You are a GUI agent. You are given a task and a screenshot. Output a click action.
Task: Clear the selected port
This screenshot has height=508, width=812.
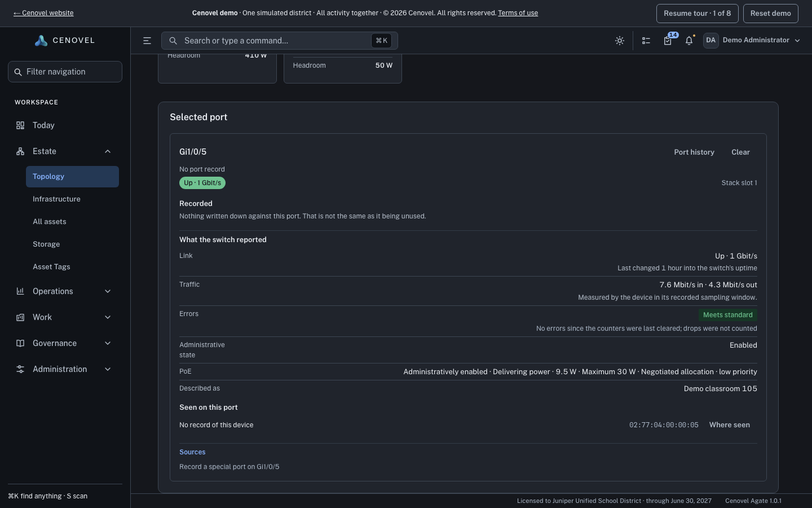[x=740, y=152]
